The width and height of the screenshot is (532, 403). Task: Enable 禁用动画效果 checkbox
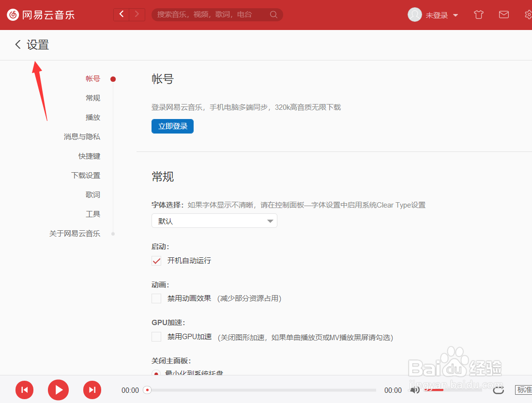[x=156, y=299]
